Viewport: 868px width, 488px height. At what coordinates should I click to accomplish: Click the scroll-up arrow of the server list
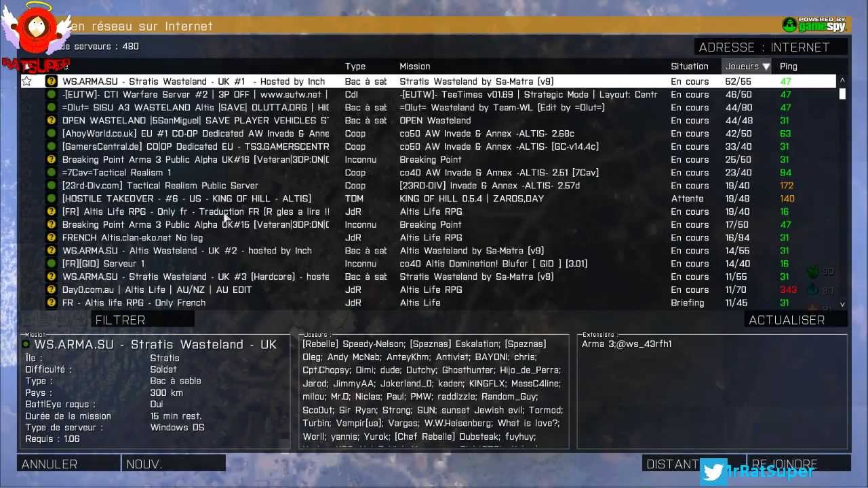coord(843,81)
